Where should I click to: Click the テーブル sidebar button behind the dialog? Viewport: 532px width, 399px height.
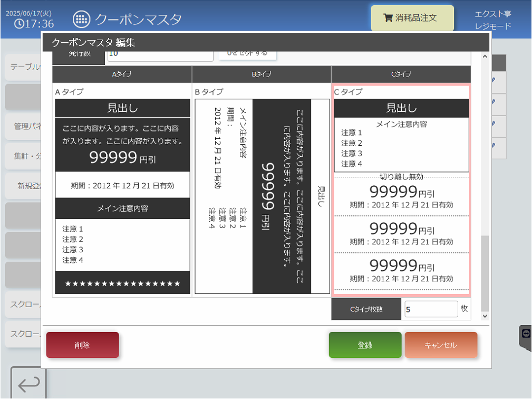(x=24, y=67)
